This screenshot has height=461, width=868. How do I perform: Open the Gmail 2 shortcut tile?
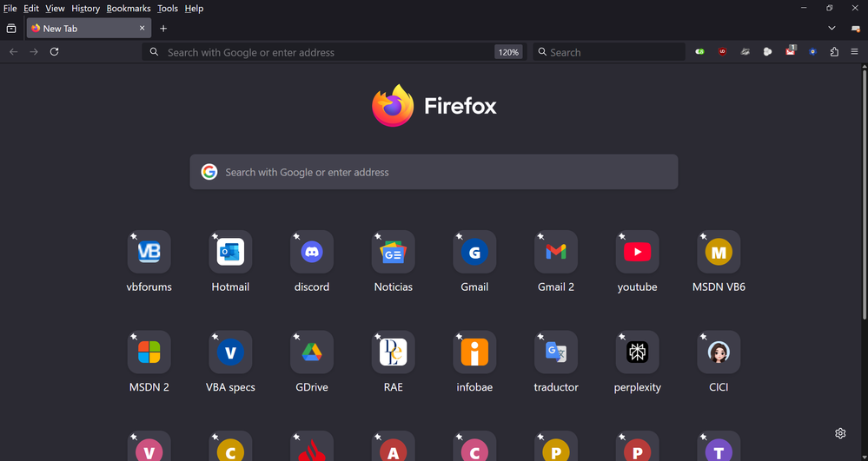coord(556,252)
